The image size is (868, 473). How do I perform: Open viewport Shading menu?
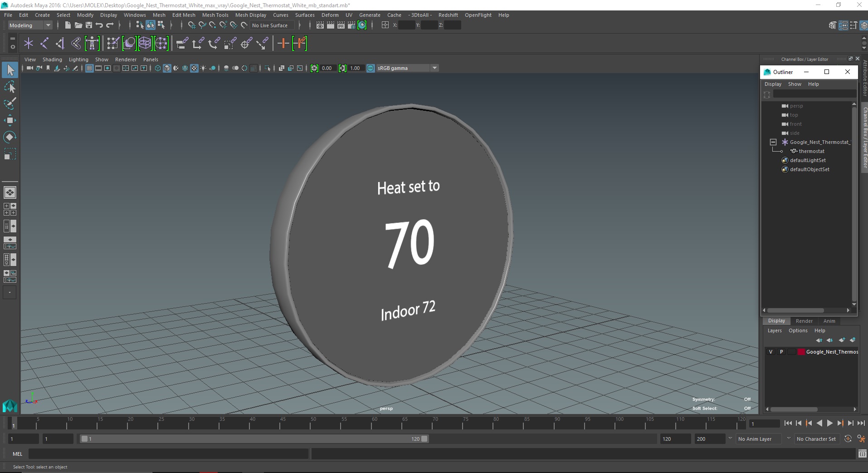coord(52,59)
